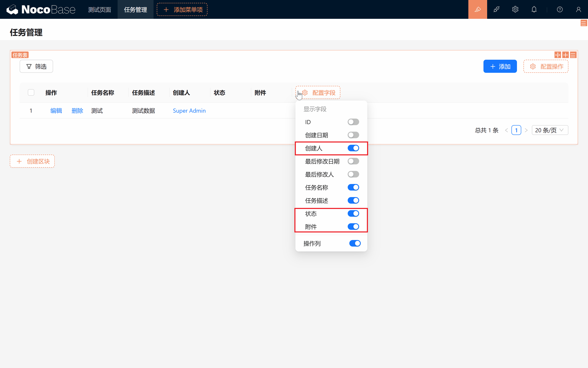Disable 任务名称 field switch
This screenshot has width=588, height=368.
point(353,187)
